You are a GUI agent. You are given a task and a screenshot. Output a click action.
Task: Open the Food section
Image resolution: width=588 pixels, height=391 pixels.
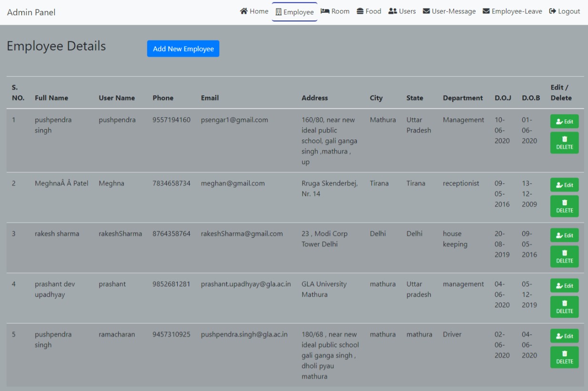click(x=369, y=11)
